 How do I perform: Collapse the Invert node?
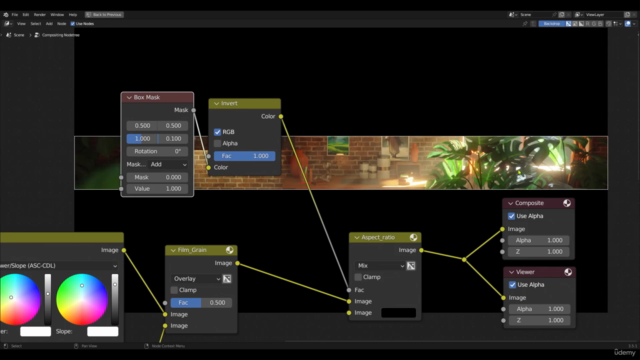[216, 104]
